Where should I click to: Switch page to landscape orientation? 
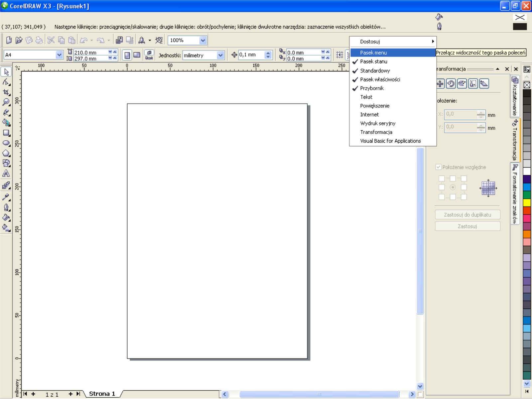coord(137,55)
